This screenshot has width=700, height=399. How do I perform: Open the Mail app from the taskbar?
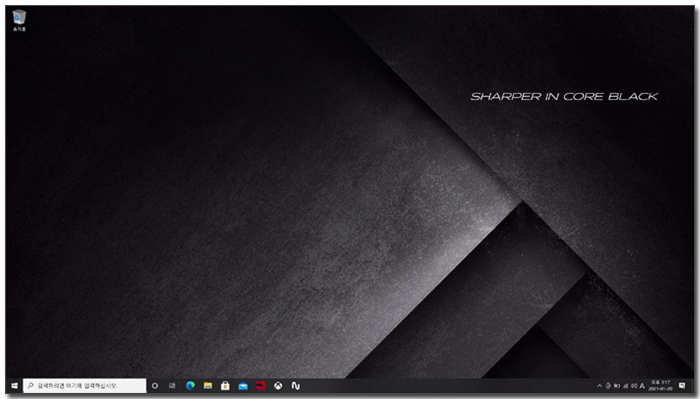[243, 386]
